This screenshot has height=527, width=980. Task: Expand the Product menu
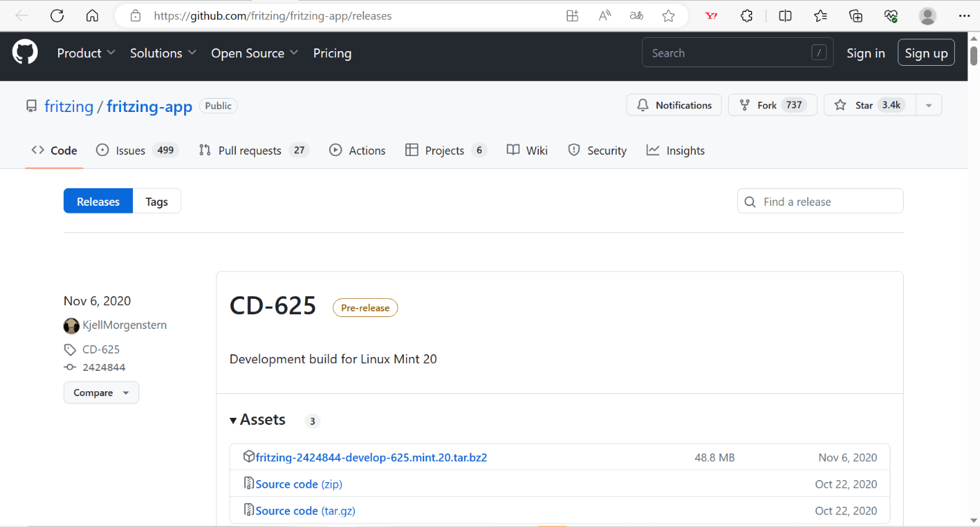click(x=86, y=53)
